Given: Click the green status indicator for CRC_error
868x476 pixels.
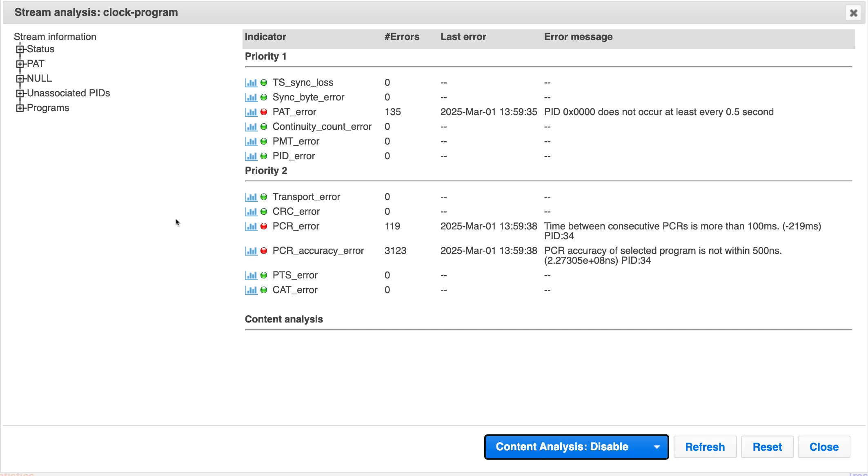Looking at the screenshot, I should (264, 211).
